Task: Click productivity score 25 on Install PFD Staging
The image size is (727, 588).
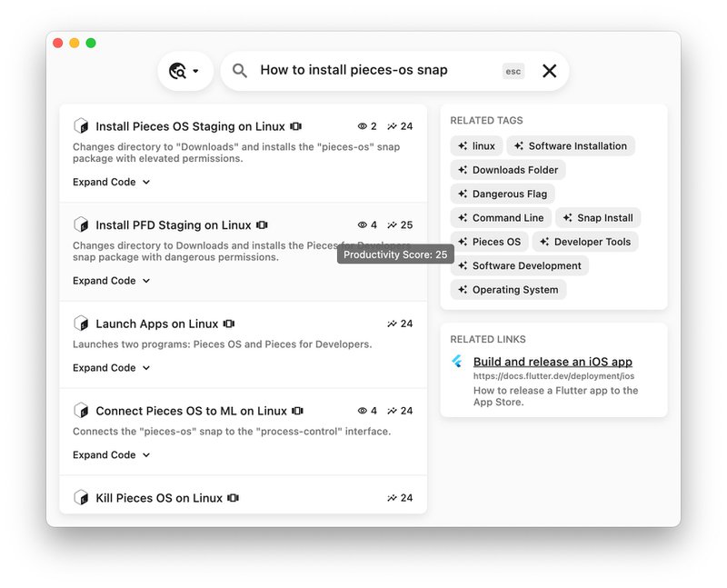Action: (x=400, y=224)
